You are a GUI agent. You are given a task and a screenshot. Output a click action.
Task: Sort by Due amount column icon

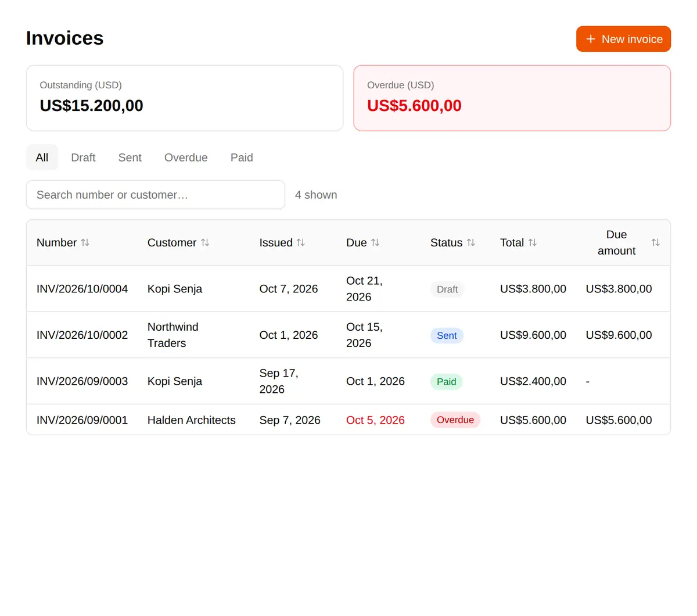tap(656, 242)
